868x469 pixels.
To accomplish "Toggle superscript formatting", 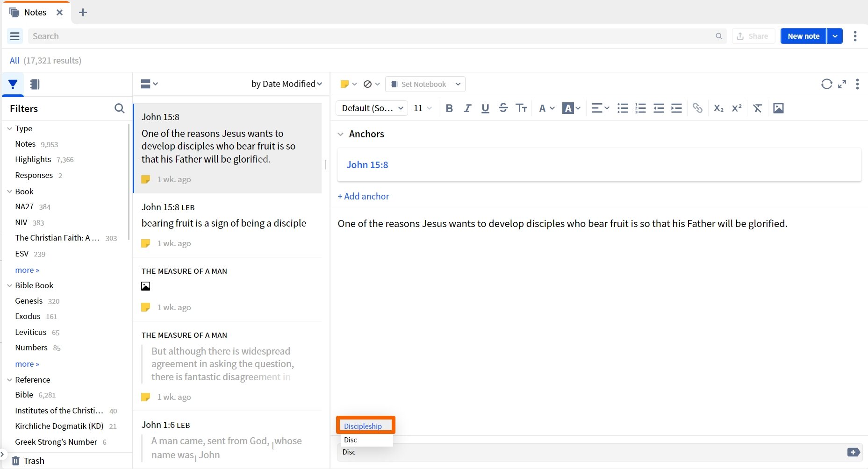I will 737,108.
